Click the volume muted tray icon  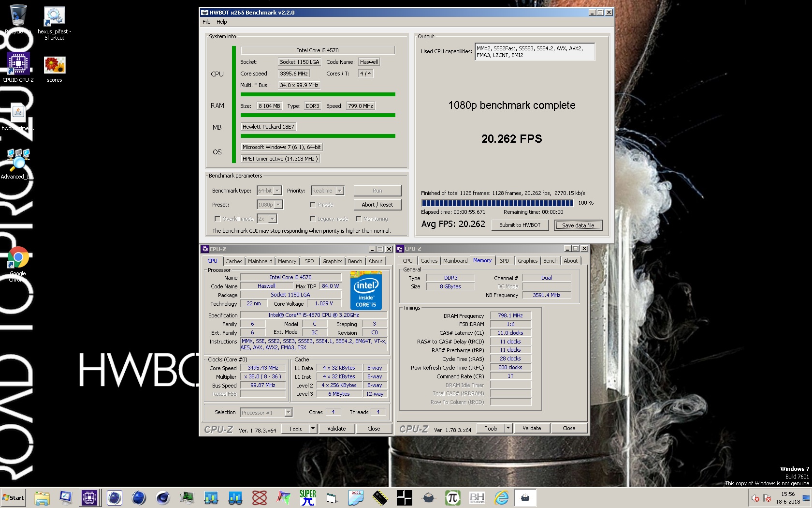(755, 498)
